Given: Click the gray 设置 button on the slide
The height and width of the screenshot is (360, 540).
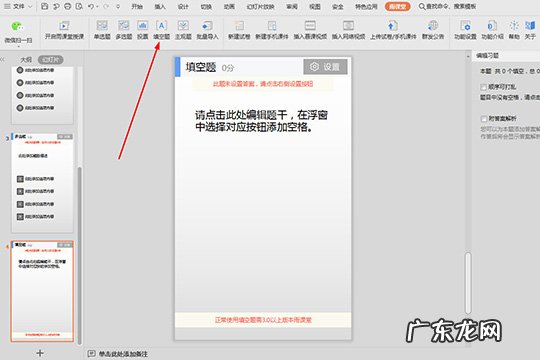Looking at the screenshot, I should point(325,66).
